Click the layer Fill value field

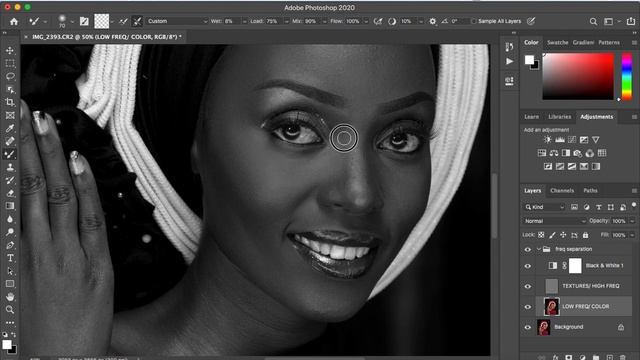619,235
